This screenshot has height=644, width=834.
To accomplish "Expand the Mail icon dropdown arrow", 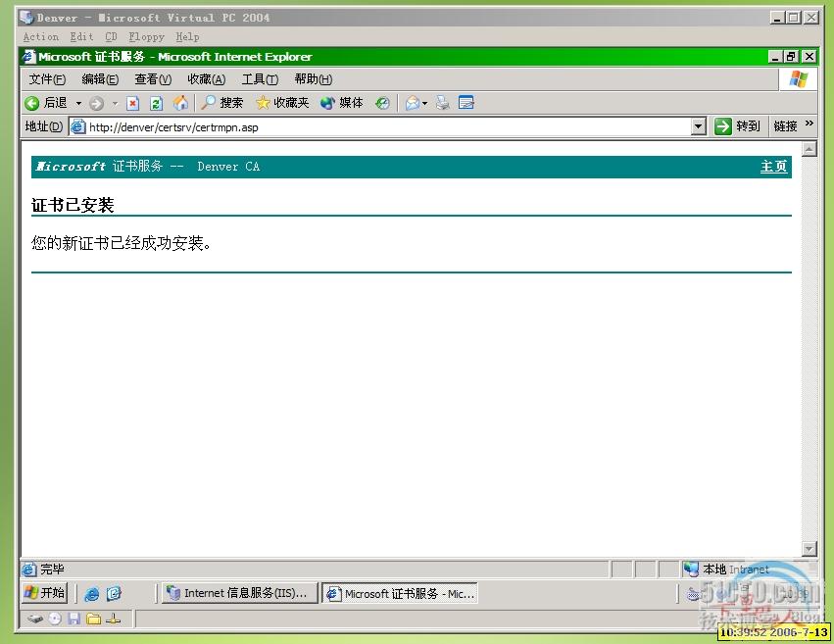I will point(424,103).
